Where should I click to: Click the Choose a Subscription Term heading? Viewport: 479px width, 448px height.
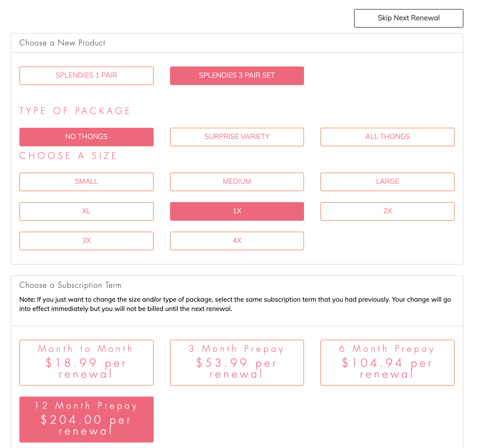(70, 285)
